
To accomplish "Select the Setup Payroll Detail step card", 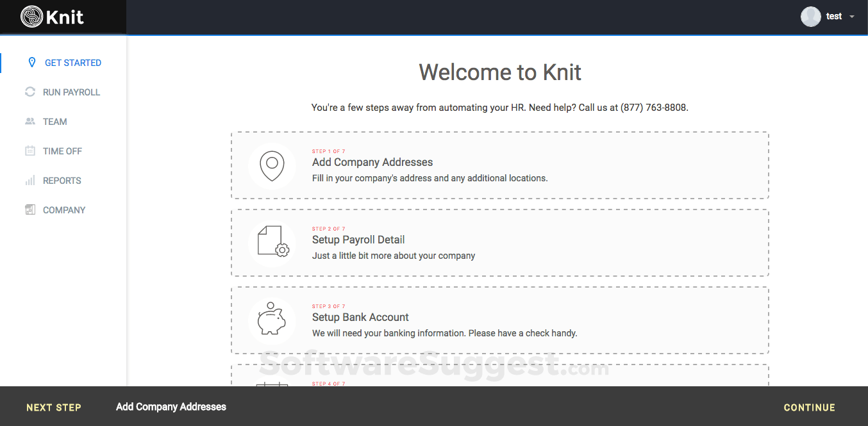I will pos(499,242).
